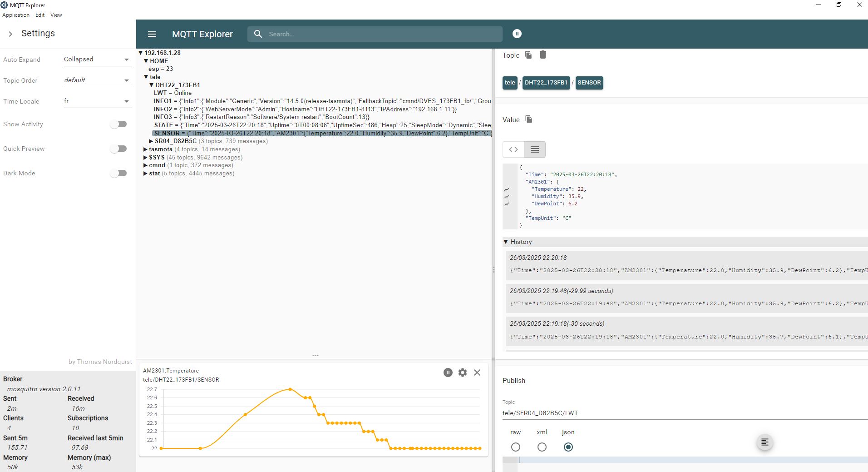The image size is (868, 472).
Task: Select the SENSOR topic row
Action: pyautogui.click(x=322, y=133)
